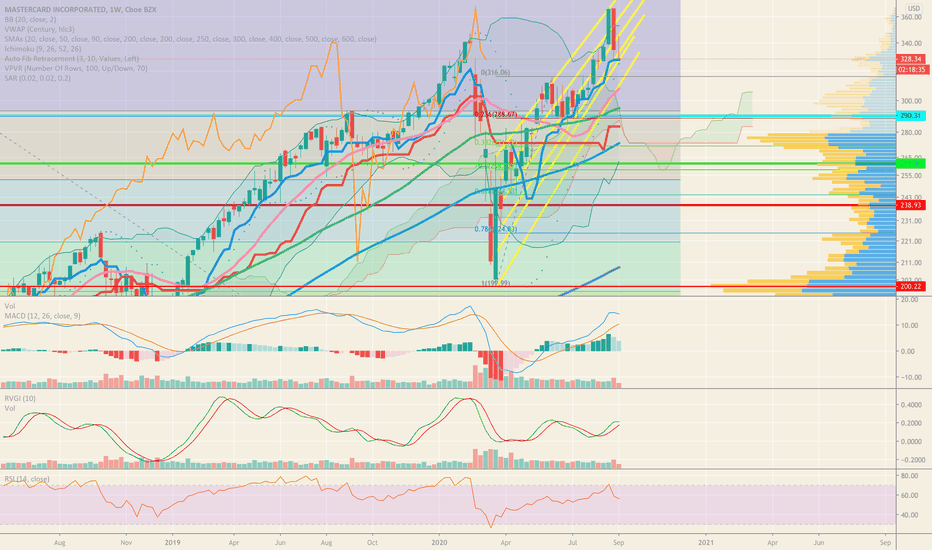Open the USD currency selector on the price axis
The image size is (932, 550).
coord(913,8)
